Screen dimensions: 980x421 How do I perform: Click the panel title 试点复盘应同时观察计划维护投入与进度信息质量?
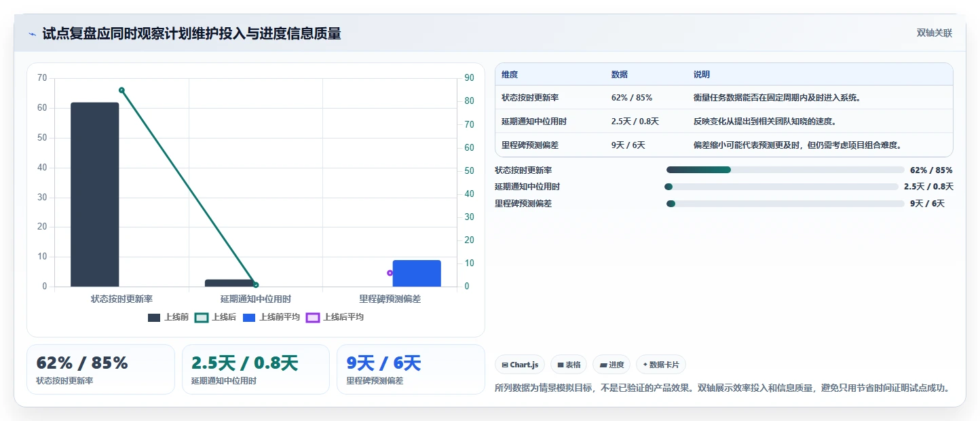(192, 34)
